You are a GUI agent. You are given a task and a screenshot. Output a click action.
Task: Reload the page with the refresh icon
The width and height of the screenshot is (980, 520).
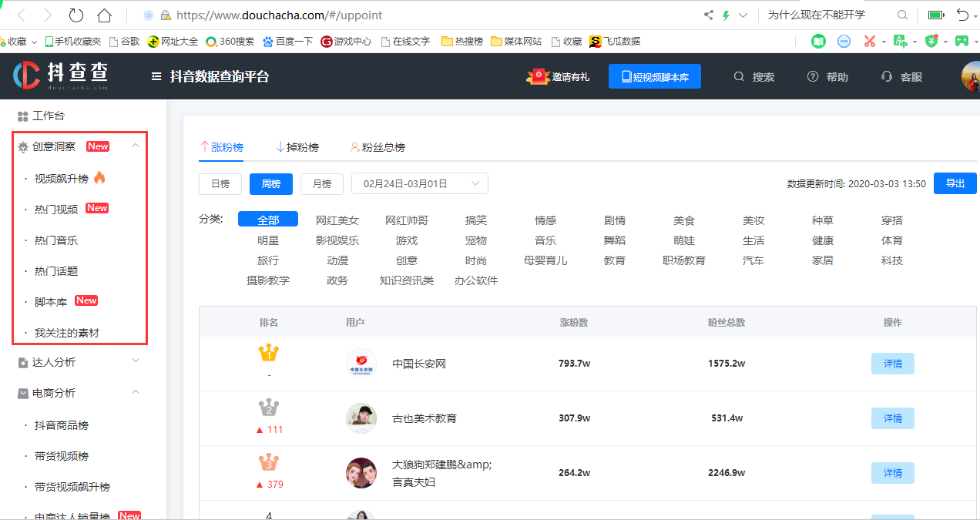pyautogui.click(x=76, y=15)
